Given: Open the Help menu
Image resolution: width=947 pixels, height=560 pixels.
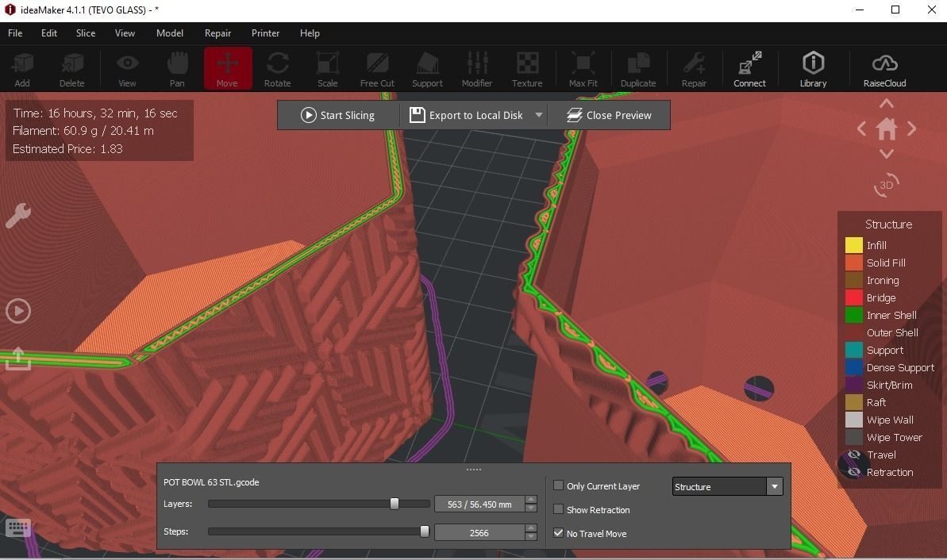Looking at the screenshot, I should coord(310,33).
